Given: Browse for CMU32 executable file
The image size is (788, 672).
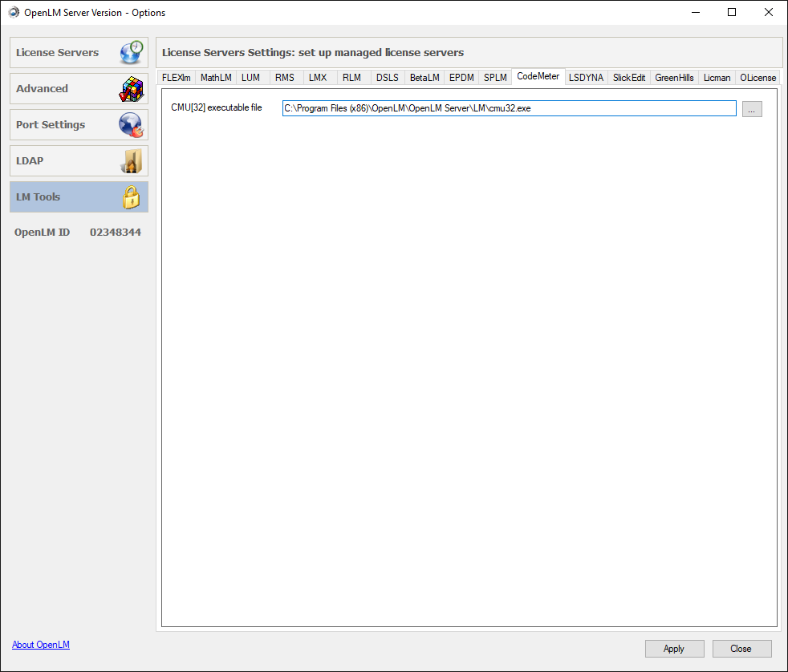Looking at the screenshot, I should tap(752, 109).
